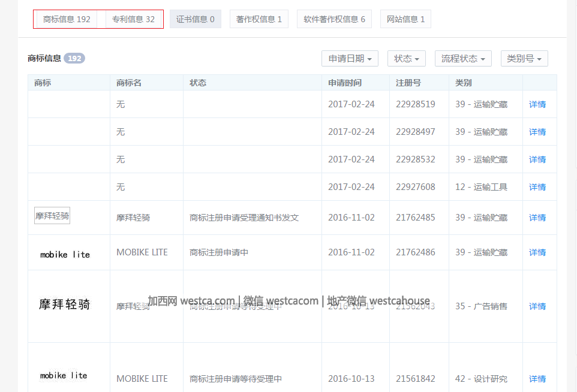Image resolution: width=577 pixels, height=392 pixels.
Task: Open 详情 for registration number 22928497
Action: [537, 132]
